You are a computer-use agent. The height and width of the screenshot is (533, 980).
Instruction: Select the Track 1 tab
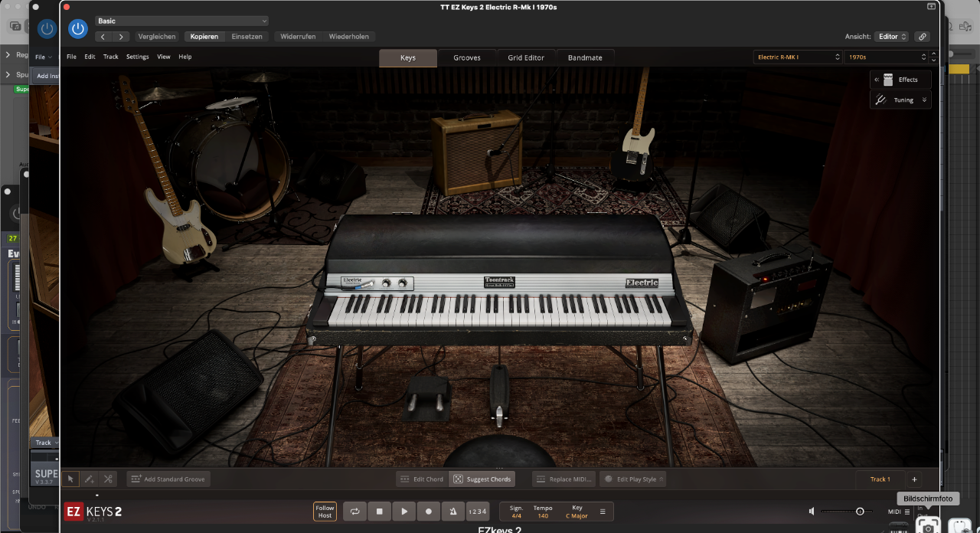[x=880, y=479]
